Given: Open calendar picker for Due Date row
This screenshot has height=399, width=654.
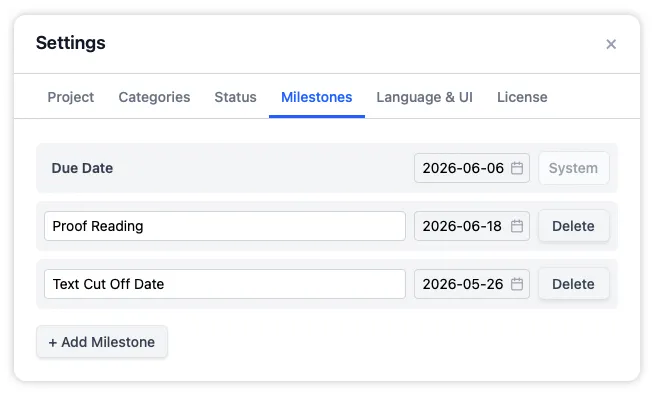Looking at the screenshot, I should 517,168.
